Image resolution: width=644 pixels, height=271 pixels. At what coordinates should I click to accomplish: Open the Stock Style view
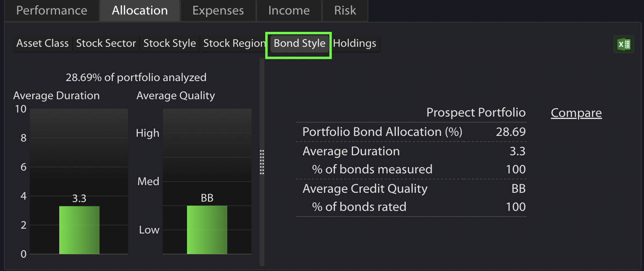tap(170, 43)
